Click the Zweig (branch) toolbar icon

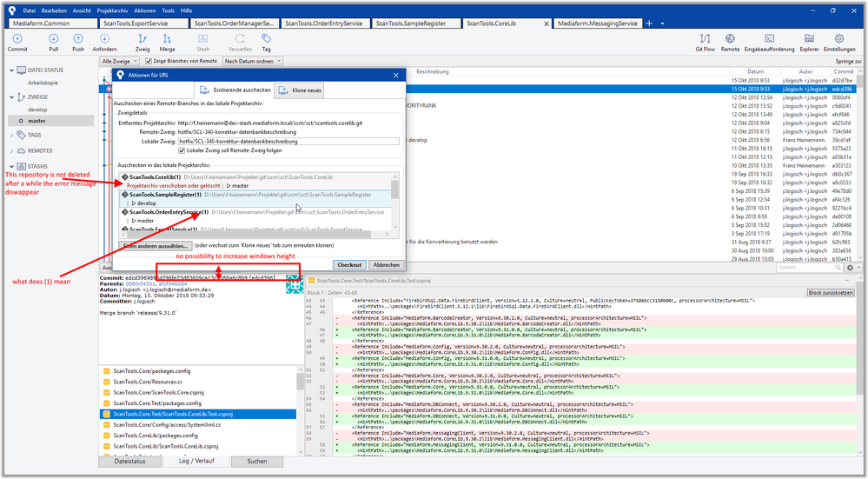[142, 39]
